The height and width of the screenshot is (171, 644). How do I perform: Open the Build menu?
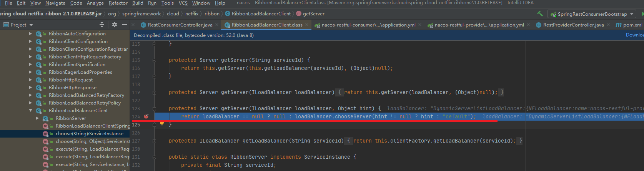[x=138, y=3]
